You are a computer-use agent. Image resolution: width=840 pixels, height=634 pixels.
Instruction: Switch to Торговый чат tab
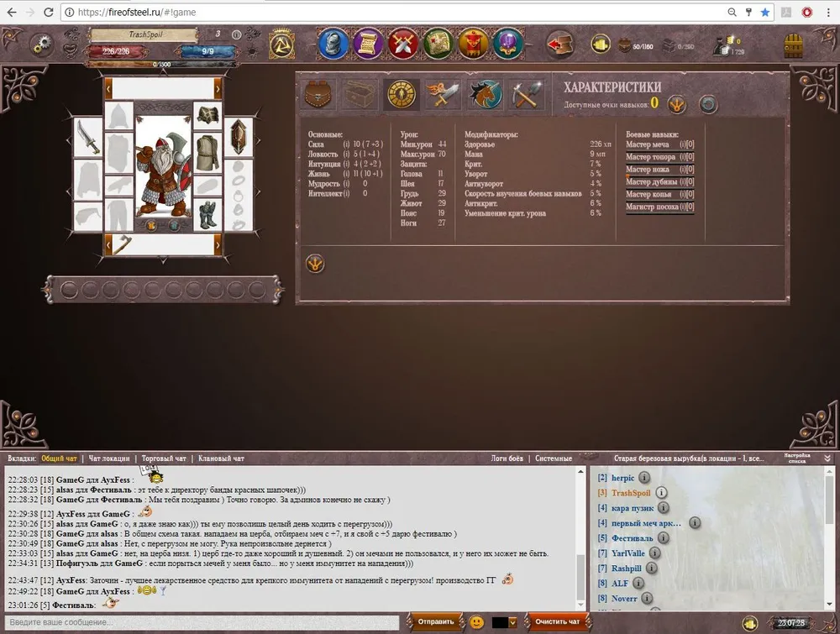(164, 458)
